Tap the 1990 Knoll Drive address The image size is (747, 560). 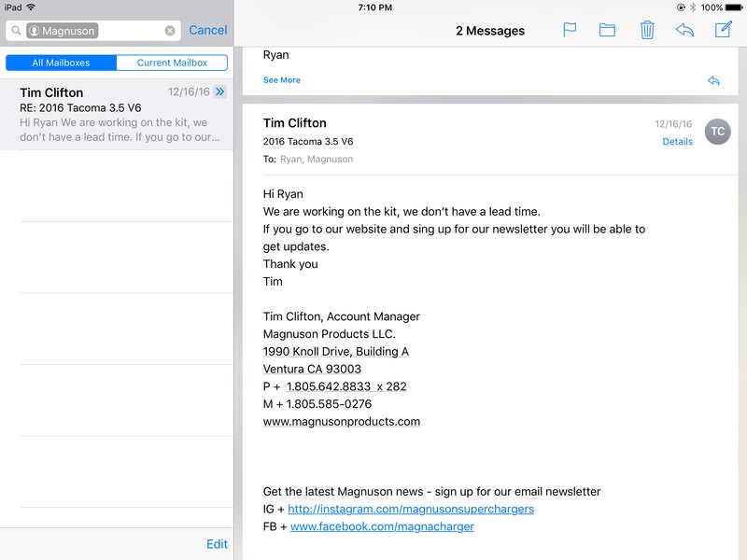[336, 352]
